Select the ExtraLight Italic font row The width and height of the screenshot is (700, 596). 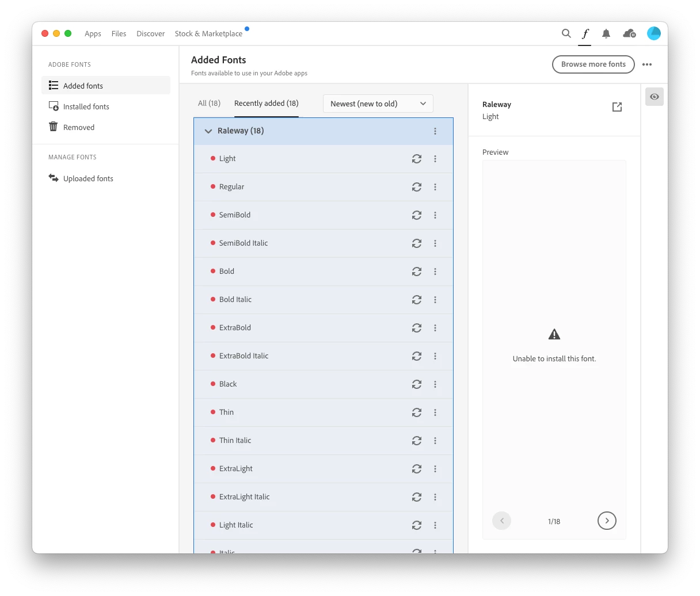pos(324,497)
